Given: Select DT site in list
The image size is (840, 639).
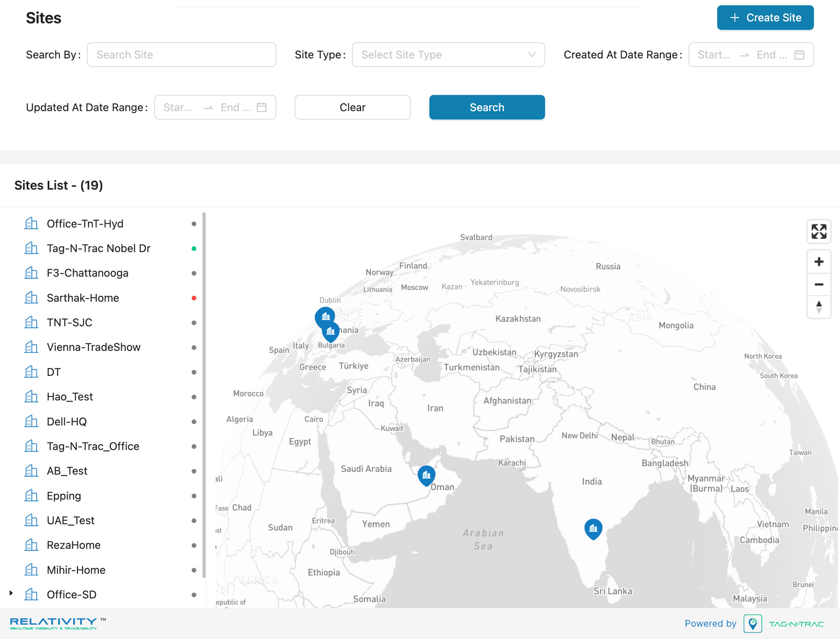Looking at the screenshot, I should click(x=54, y=372).
